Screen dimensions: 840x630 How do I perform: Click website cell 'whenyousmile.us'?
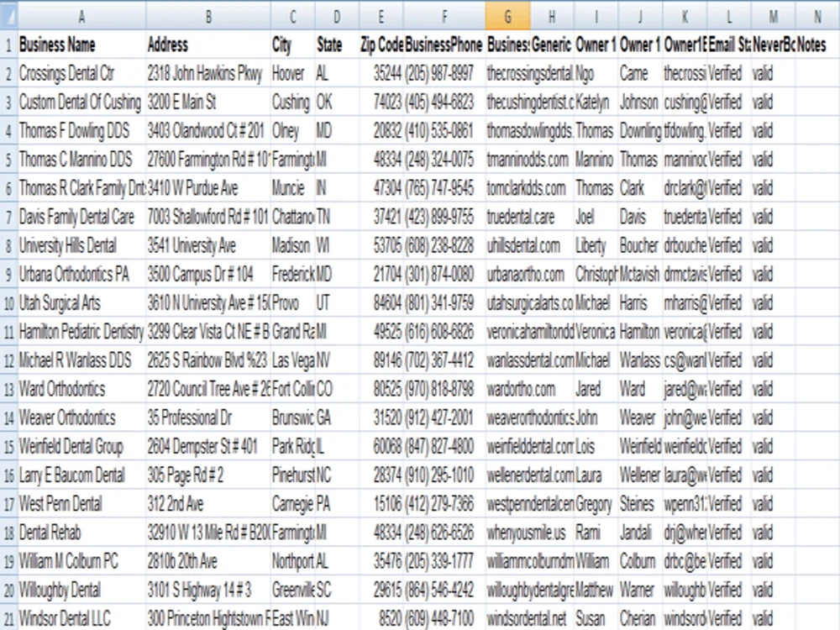point(526,533)
